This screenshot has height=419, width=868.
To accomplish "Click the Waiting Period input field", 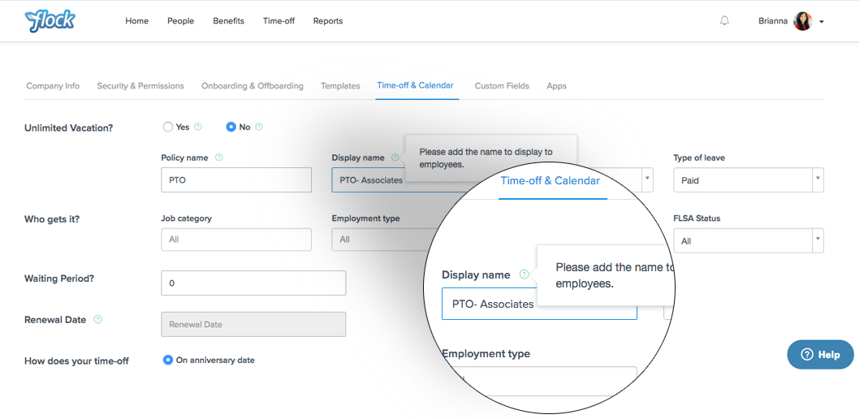I will coord(253,283).
